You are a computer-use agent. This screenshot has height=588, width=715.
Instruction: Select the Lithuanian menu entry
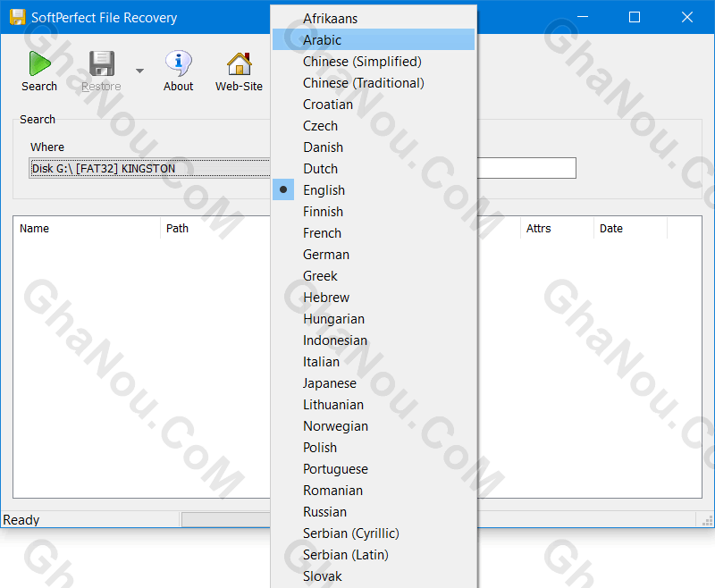[x=374, y=404]
